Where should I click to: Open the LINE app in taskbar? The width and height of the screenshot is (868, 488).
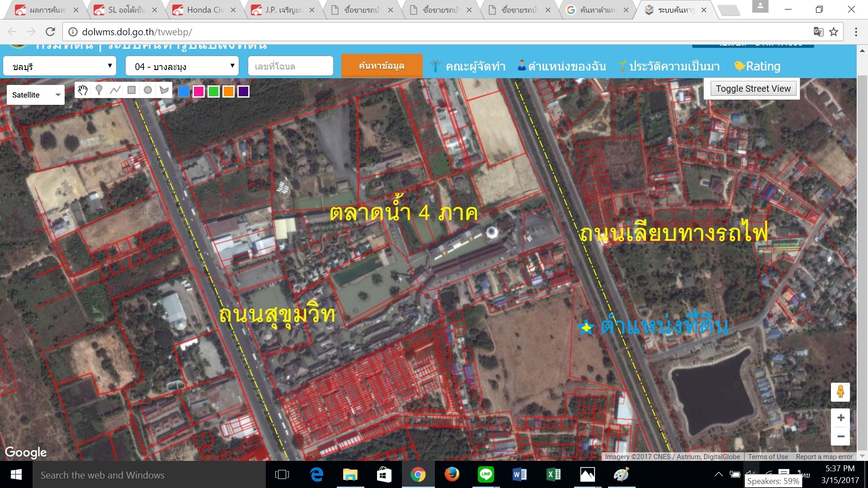(486, 474)
